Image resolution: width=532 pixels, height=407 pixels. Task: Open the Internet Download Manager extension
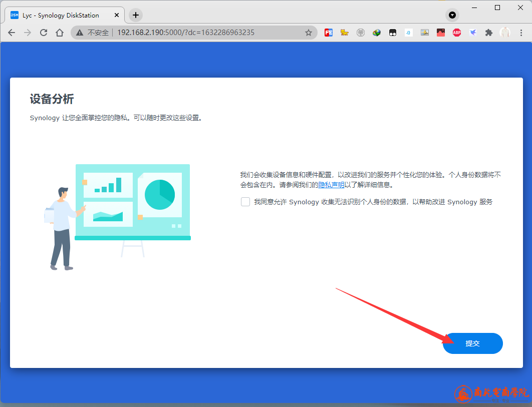coord(377,33)
